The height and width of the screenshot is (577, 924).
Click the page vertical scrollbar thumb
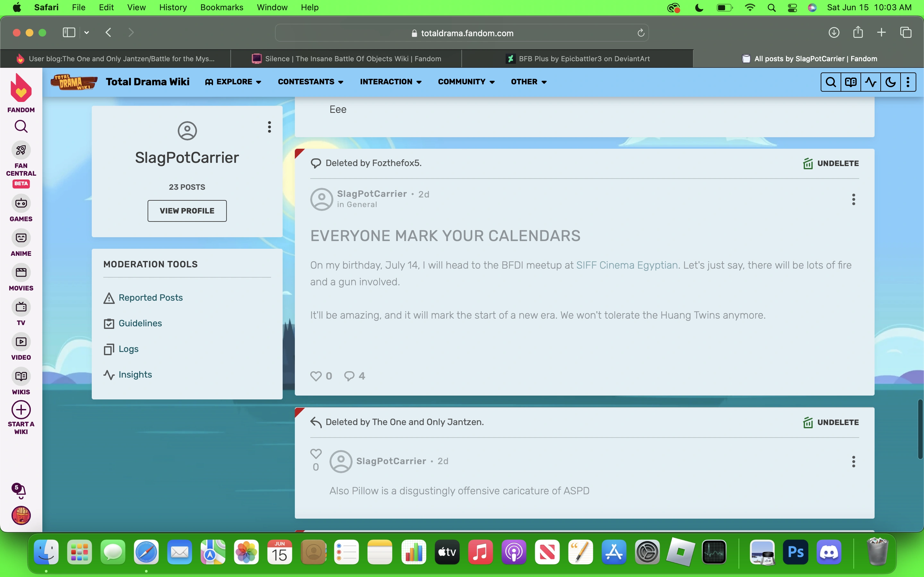point(920,429)
